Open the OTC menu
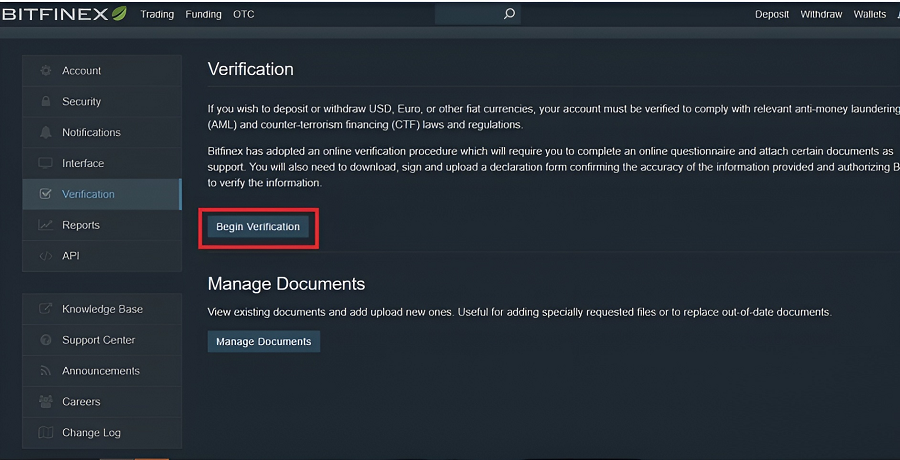Viewport: 900px width, 460px height. (243, 15)
